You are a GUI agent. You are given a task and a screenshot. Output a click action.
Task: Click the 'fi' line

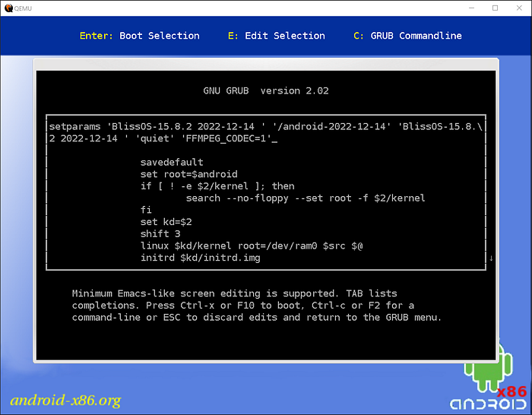click(146, 210)
